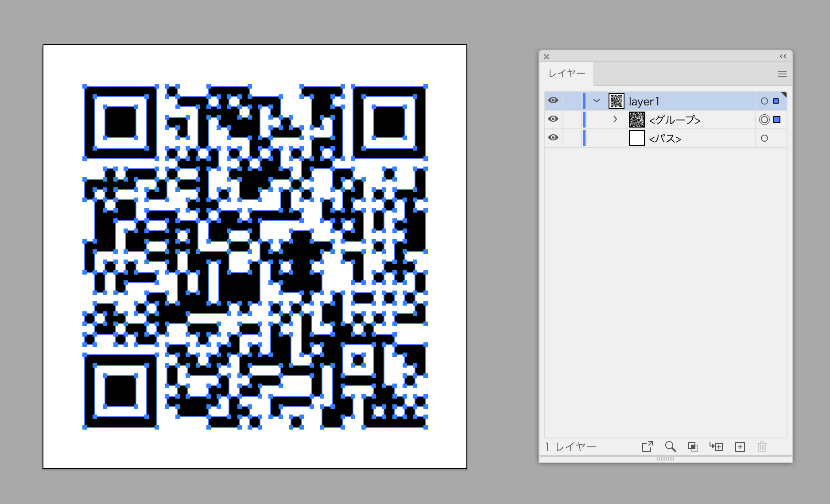This screenshot has width=830, height=504.
Task: Click <グループ> blue selection indicator square
Action: point(777,120)
